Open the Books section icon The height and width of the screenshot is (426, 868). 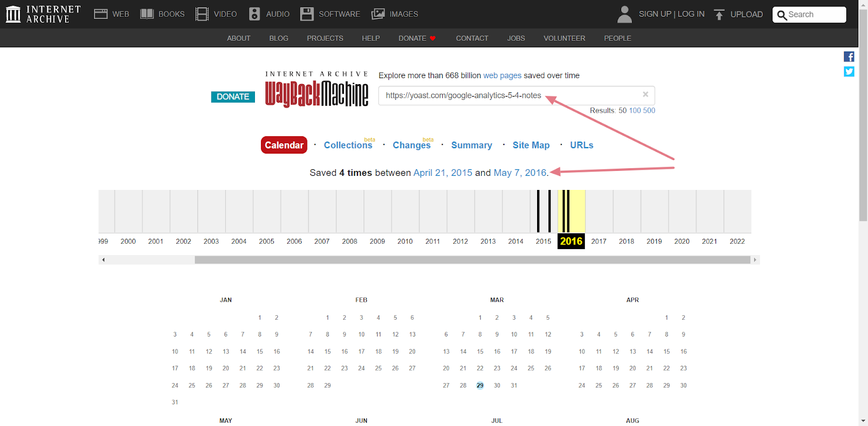pyautogui.click(x=147, y=14)
